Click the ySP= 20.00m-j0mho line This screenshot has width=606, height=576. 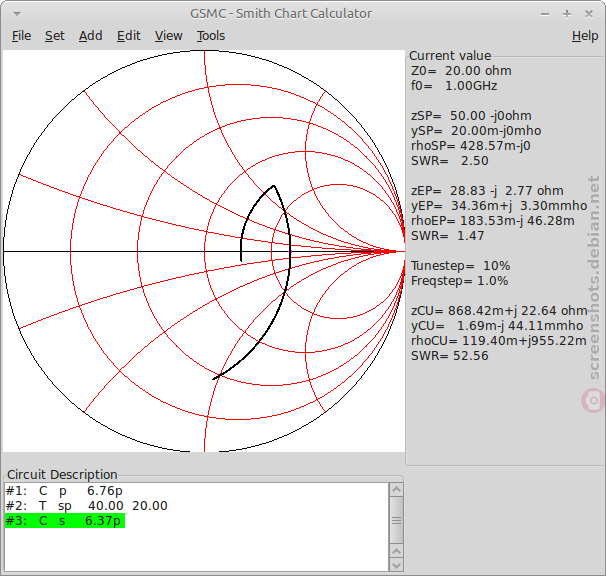click(476, 131)
